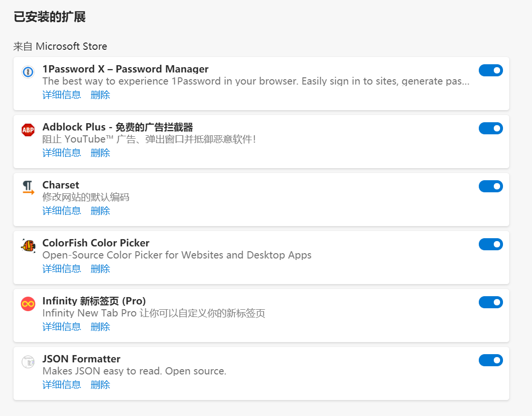Screen dimensions: 532x416
Task: Open 详细信息 for 1Password X
Action: 62,95
